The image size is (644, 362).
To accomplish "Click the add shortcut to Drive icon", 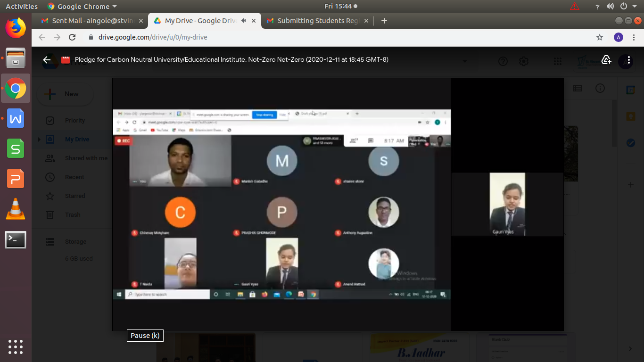I will [x=606, y=60].
